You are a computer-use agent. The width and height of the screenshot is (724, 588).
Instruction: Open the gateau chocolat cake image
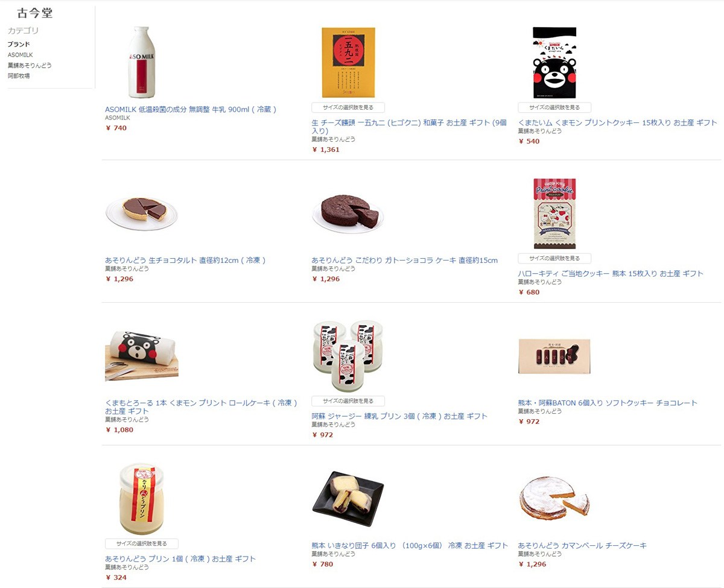point(348,213)
